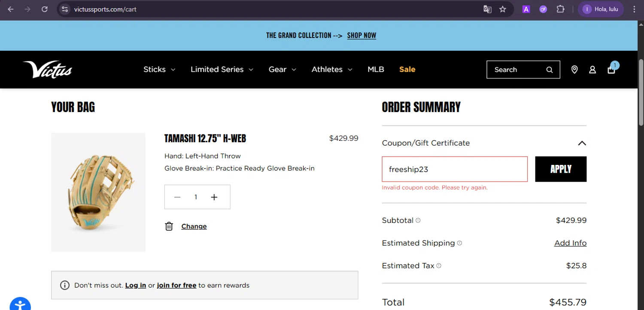Collapse the Coupon/Gift Certificate section
Image resolution: width=644 pixels, height=310 pixels.
(582, 143)
